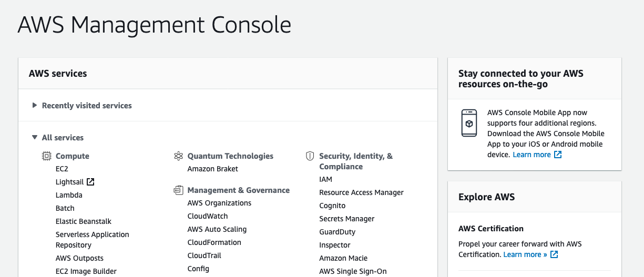The image size is (644, 277).
Task: Open the EC2 service
Action: pos(62,169)
